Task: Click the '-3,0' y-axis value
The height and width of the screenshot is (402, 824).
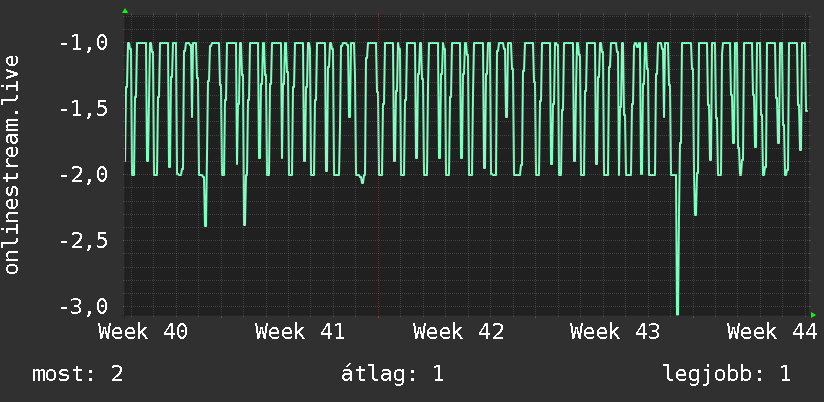Action: [x=84, y=306]
